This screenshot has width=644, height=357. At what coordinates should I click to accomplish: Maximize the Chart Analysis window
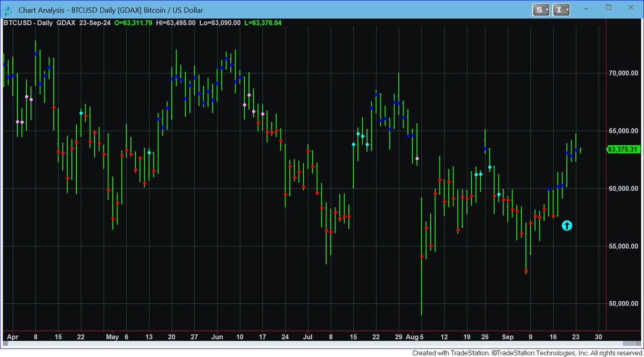(x=609, y=9)
